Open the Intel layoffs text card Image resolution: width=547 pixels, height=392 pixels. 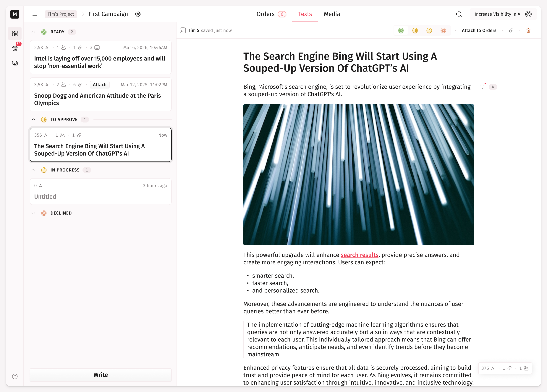pyautogui.click(x=101, y=62)
